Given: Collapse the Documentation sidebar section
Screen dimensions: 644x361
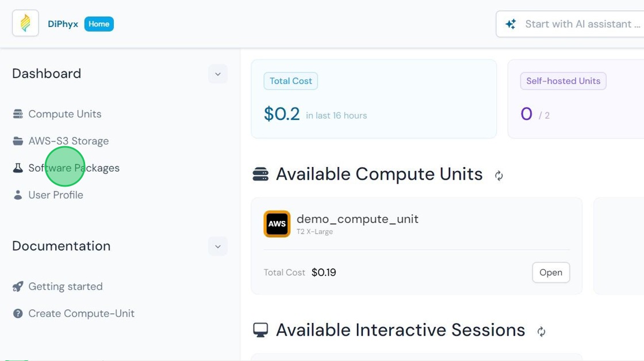Looking at the screenshot, I should click(218, 246).
